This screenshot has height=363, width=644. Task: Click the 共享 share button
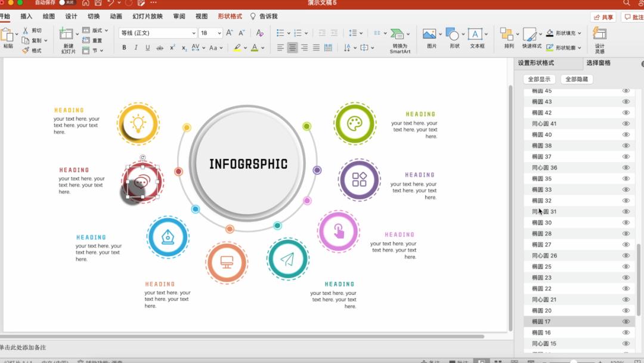pos(603,17)
